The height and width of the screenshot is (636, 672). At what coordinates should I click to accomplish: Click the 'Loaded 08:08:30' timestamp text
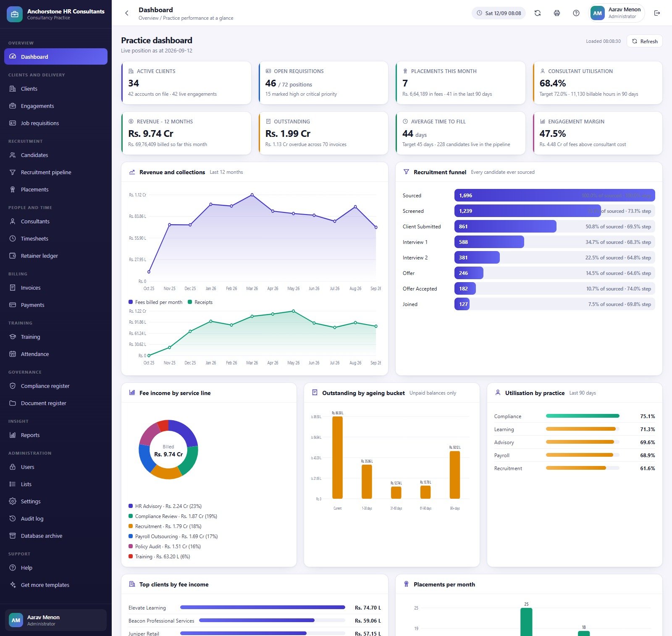pos(603,41)
